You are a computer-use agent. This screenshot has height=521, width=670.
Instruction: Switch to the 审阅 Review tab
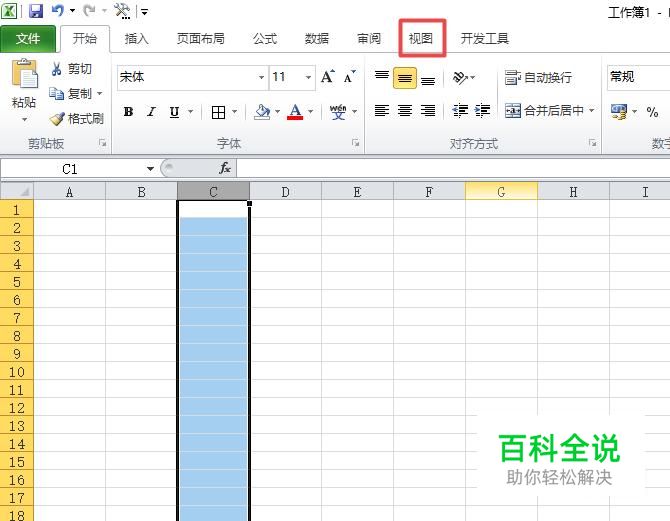tap(369, 39)
